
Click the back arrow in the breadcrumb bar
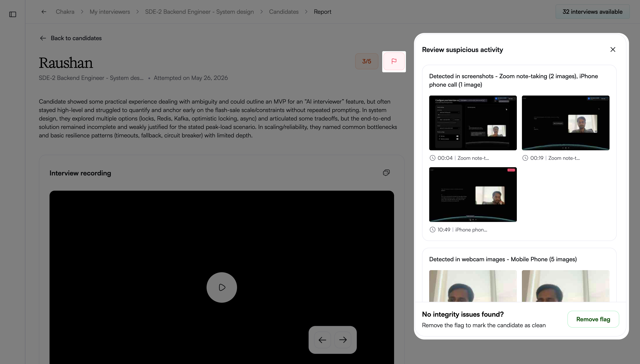pos(44,12)
